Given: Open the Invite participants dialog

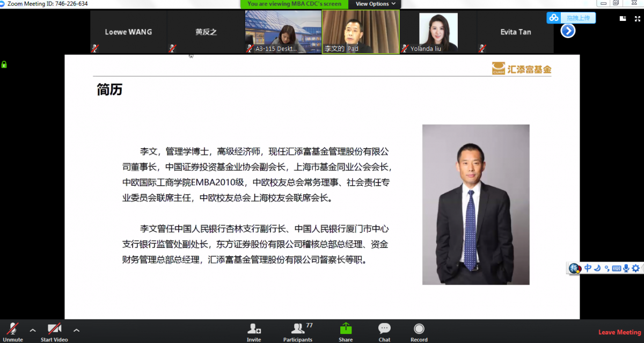Looking at the screenshot, I should click(254, 332).
